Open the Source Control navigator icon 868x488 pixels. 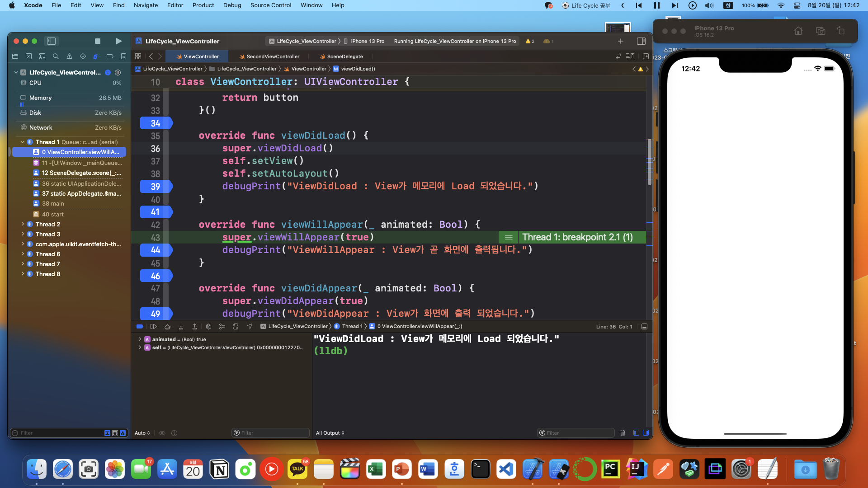point(28,56)
